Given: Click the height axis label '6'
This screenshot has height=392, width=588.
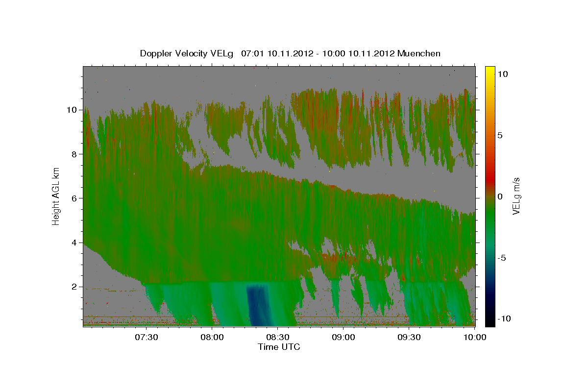Looking at the screenshot, I should pyautogui.click(x=75, y=198).
